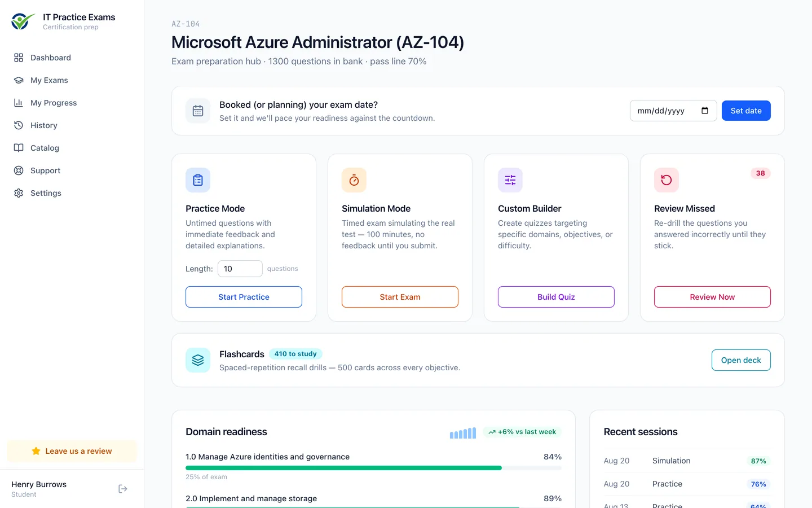Click the Settings gear icon
The width and height of the screenshot is (812, 508).
pyautogui.click(x=19, y=193)
